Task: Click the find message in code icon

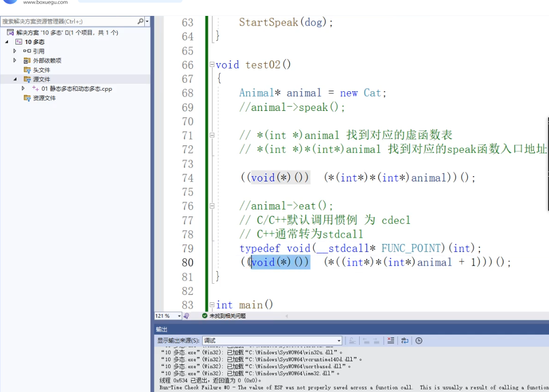Action: pyautogui.click(x=352, y=341)
